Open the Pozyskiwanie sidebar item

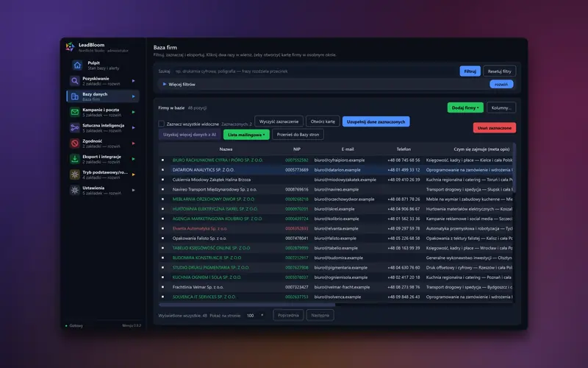(x=103, y=81)
